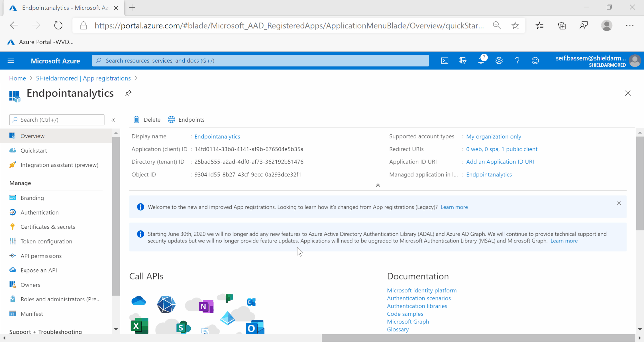Open the help question mark
This screenshot has height=342, width=644.
(x=517, y=61)
